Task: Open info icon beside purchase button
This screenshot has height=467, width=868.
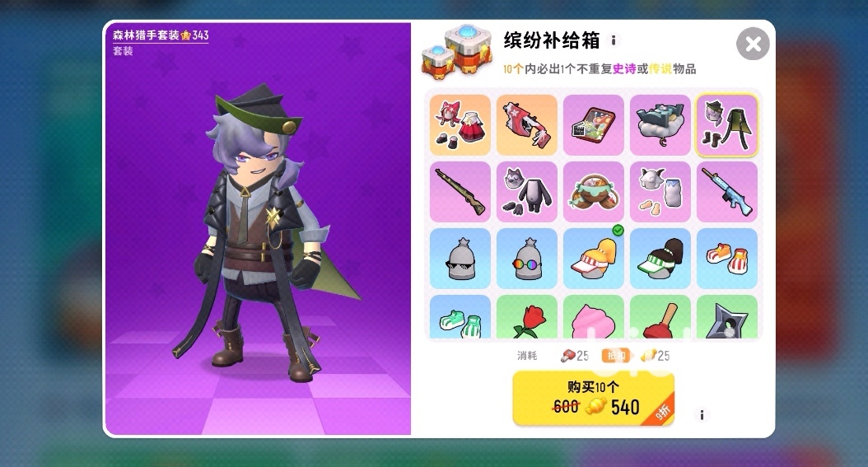Action: (x=702, y=415)
